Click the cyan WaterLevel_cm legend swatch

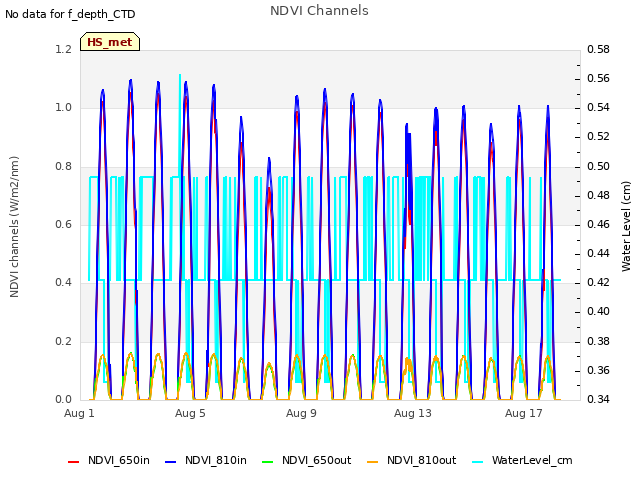pyautogui.click(x=477, y=462)
